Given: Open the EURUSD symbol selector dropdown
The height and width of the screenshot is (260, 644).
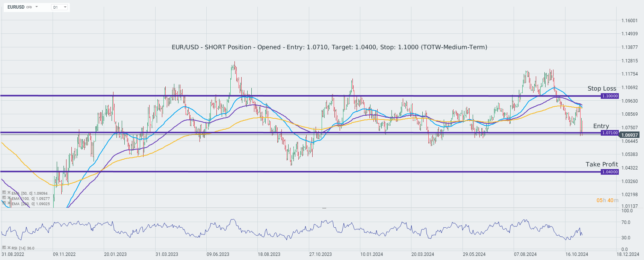Looking at the screenshot, I should point(36,7).
